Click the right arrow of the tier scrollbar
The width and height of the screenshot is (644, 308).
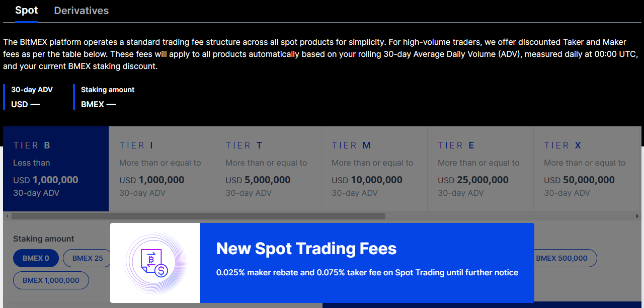(638, 216)
